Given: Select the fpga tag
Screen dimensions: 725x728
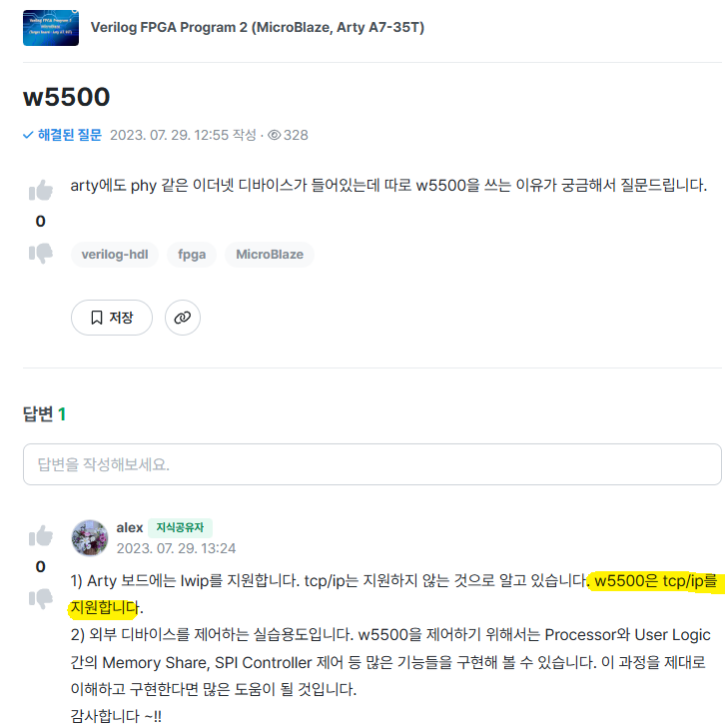Looking at the screenshot, I should tap(192, 255).
